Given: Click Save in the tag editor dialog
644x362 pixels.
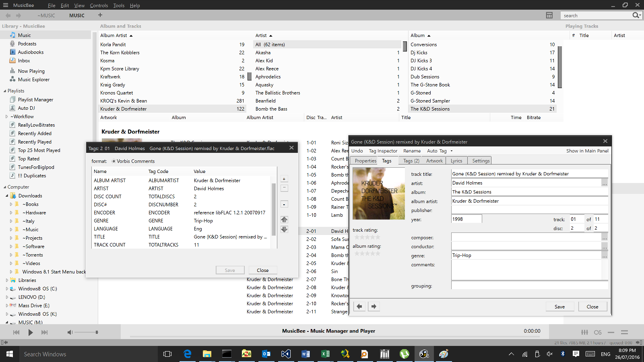Looking at the screenshot, I should pos(559,306).
